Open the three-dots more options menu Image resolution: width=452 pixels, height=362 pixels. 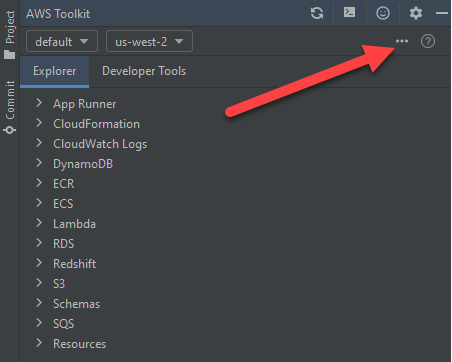pyautogui.click(x=402, y=41)
